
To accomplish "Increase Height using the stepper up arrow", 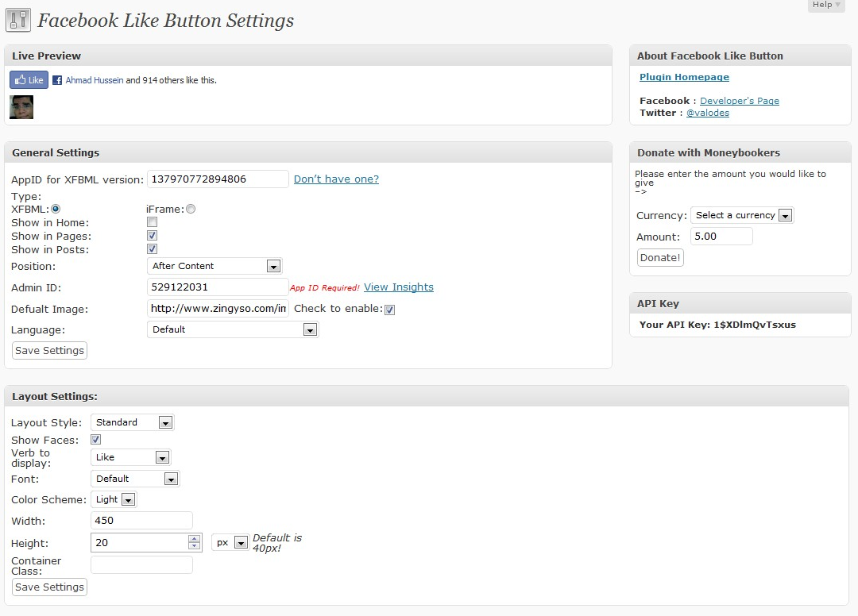I will (x=195, y=539).
